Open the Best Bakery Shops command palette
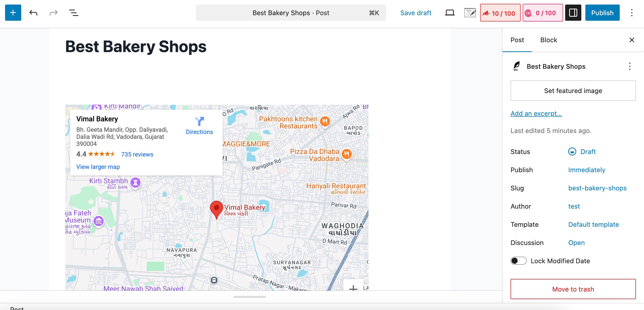The image size is (644, 310). [x=291, y=13]
